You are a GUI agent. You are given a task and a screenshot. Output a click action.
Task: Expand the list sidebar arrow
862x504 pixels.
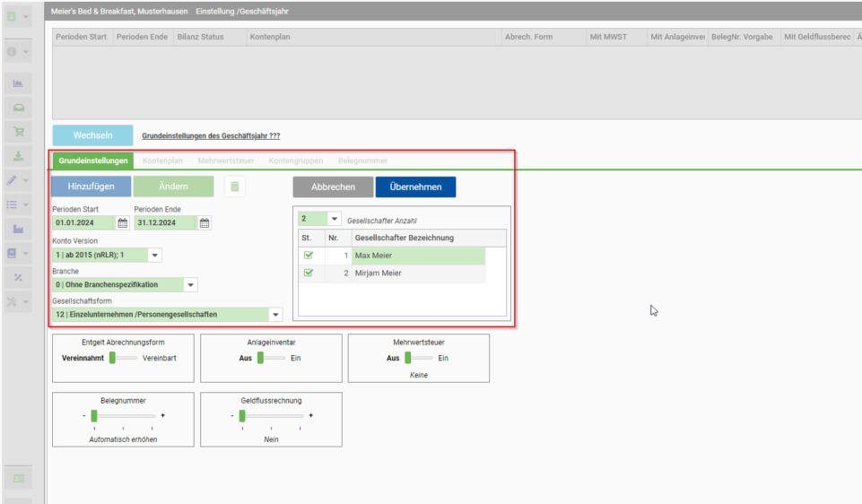[25, 204]
